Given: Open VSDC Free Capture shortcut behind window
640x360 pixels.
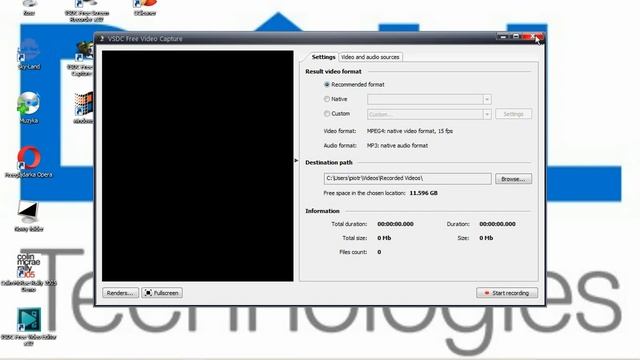Looking at the screenshot, I should (81, 57).
